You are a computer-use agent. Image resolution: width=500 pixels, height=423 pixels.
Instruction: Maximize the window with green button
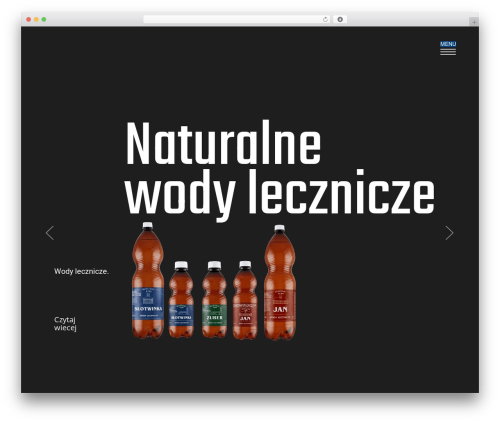point(44,20)
